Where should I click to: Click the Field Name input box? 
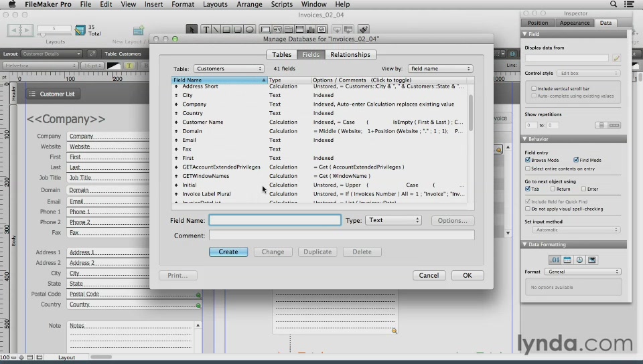(275, 220)
